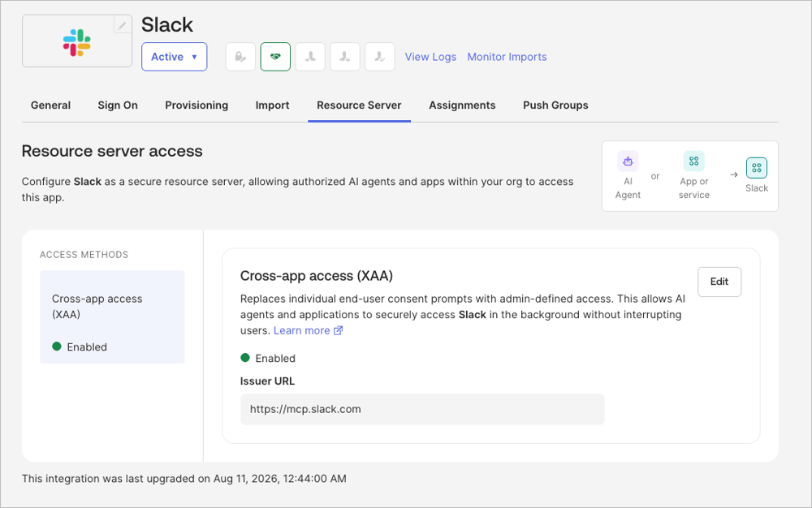The image size is (812, 508).
Task: Click the AI Agent icon in the diagram
Action: pyautogui.click(x=628, y=161)
